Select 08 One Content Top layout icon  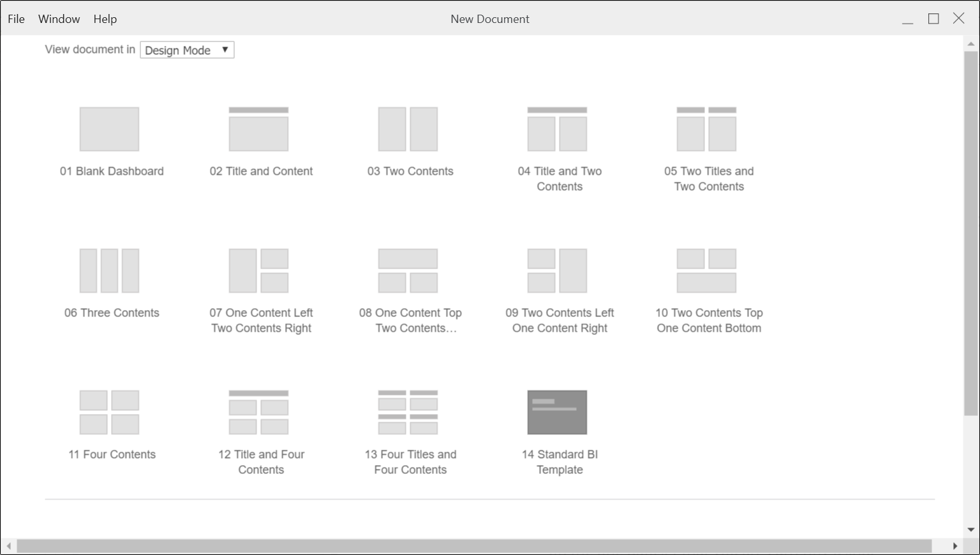coord(408,271)
